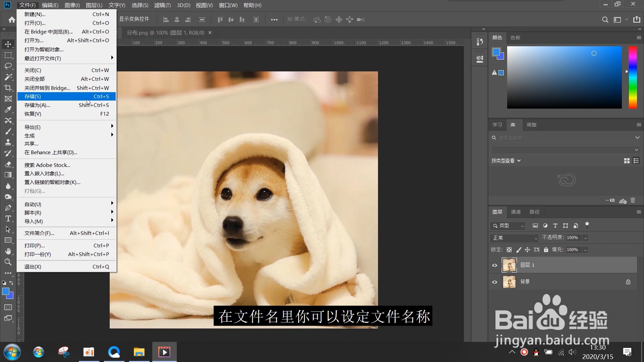
Task: Select the Lasso tool
Action: [x=8, y=66]
